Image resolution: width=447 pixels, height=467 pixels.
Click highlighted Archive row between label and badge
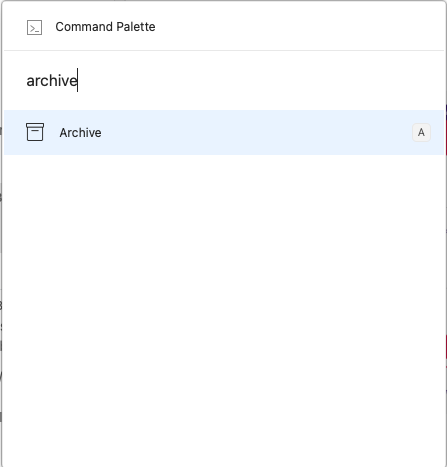coord(257,132)
